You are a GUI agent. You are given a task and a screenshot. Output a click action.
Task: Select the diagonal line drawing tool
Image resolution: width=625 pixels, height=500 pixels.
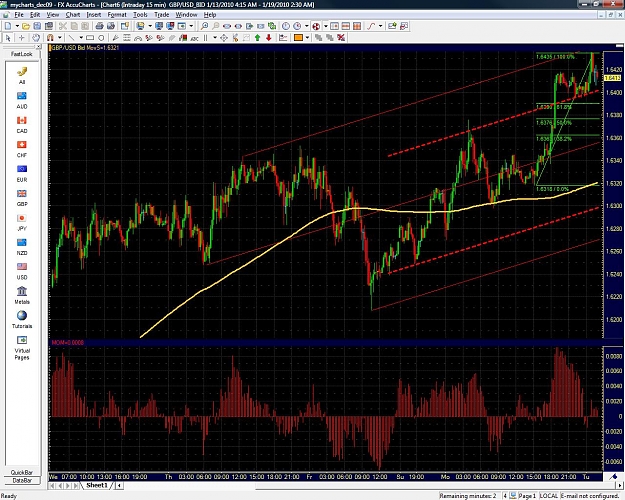coord(71,38)
